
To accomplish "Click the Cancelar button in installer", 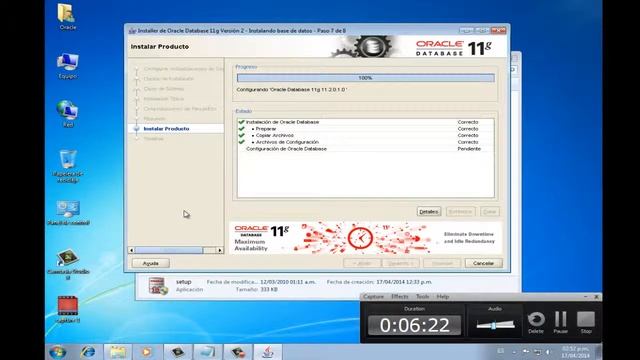I will (484, 263).
